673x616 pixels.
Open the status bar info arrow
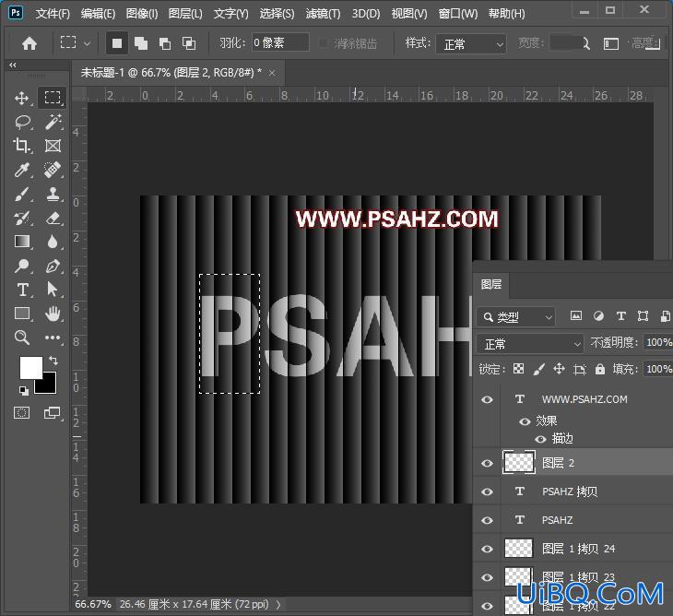pos(278,604)
